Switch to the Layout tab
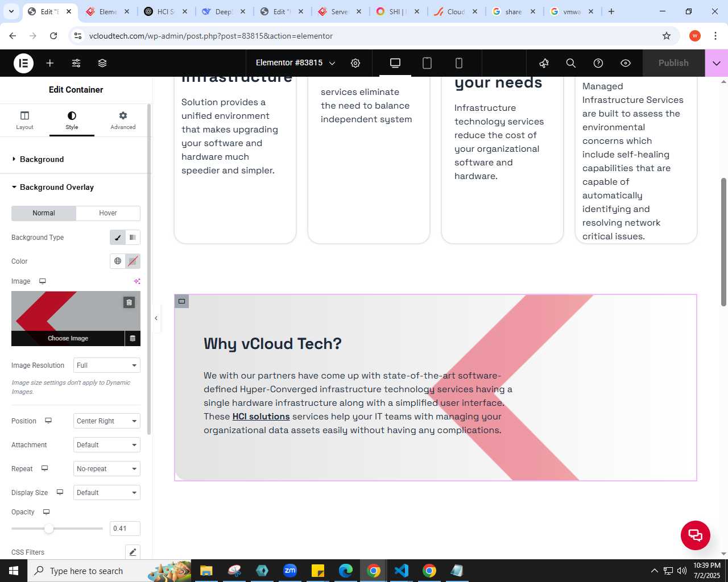Viewport: 728px width, 582px height. point(24,120)
